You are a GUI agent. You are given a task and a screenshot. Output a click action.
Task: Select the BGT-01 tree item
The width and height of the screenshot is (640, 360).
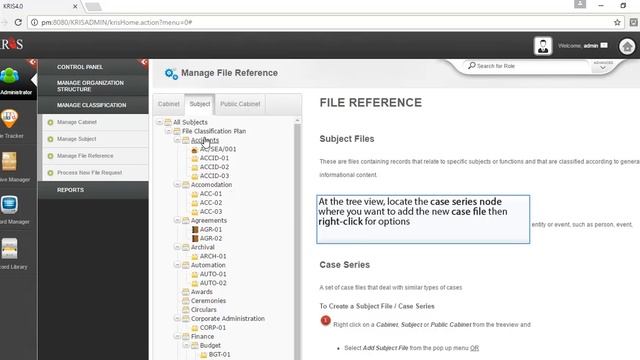tap(220, 354)
